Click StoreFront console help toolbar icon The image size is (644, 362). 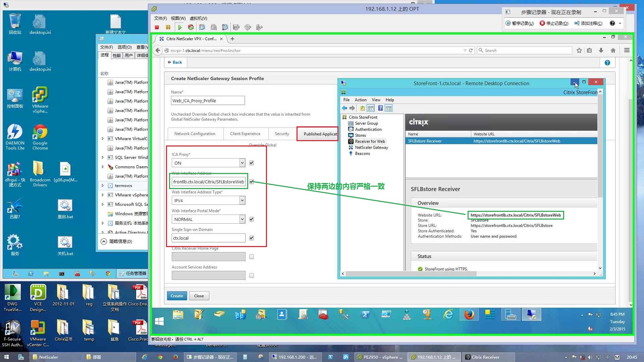coord(380,108)
